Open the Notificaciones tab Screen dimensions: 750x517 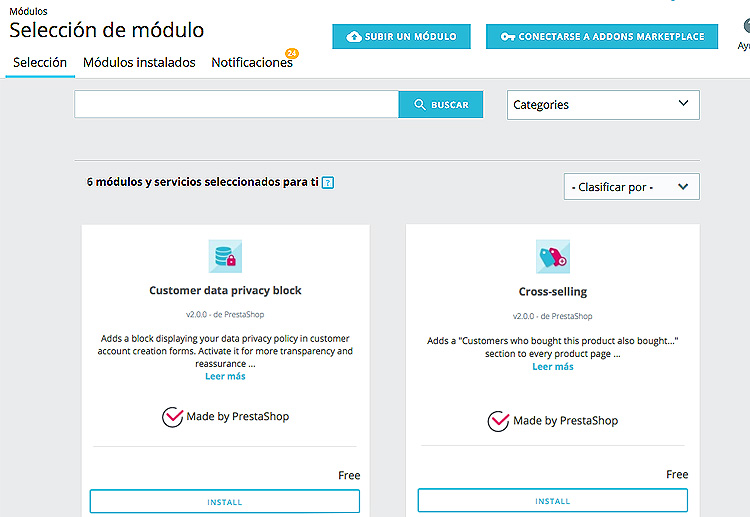pos(252,63)
